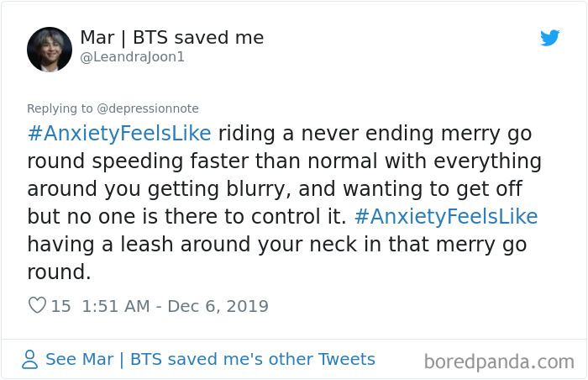Click the Twitter bird logo
The width and height of the screenshot is (588, 380).
click(x=549, y=38)
